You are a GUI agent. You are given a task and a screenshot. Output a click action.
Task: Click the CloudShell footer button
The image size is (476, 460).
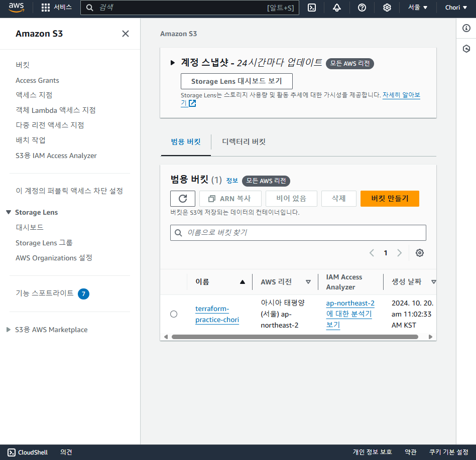click(x=28, y=452)
